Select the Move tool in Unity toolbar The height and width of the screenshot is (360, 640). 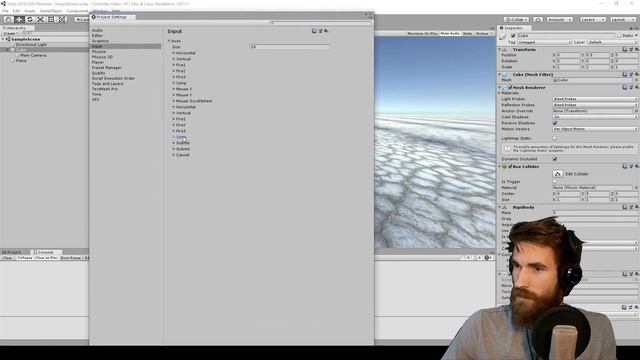pos(19,19)
